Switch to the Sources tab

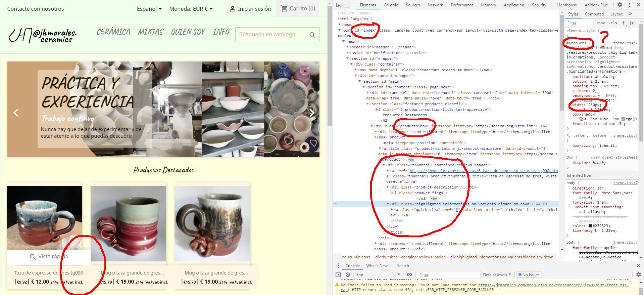tap(412, 5)
